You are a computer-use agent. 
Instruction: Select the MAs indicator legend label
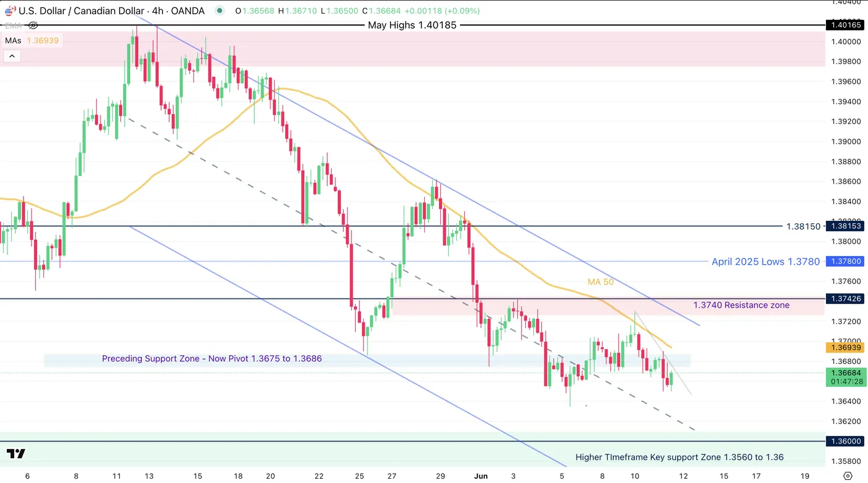coord(14,40)
